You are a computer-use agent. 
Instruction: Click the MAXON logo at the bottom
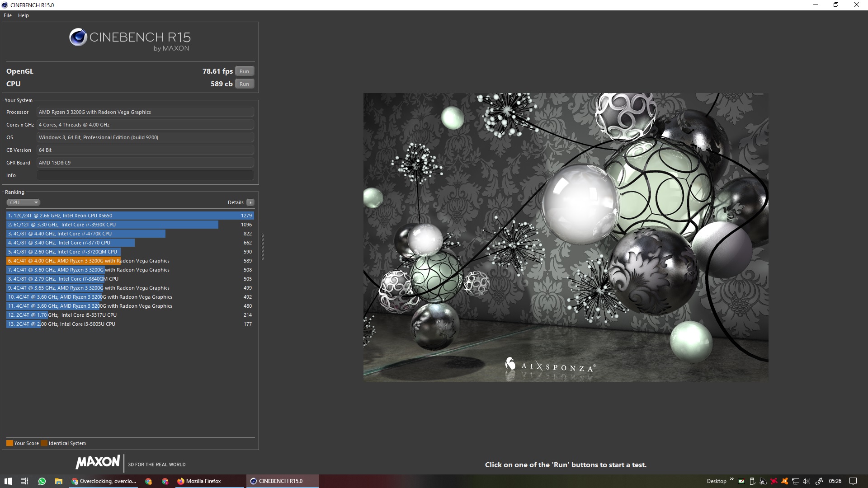tap(98, 462)
